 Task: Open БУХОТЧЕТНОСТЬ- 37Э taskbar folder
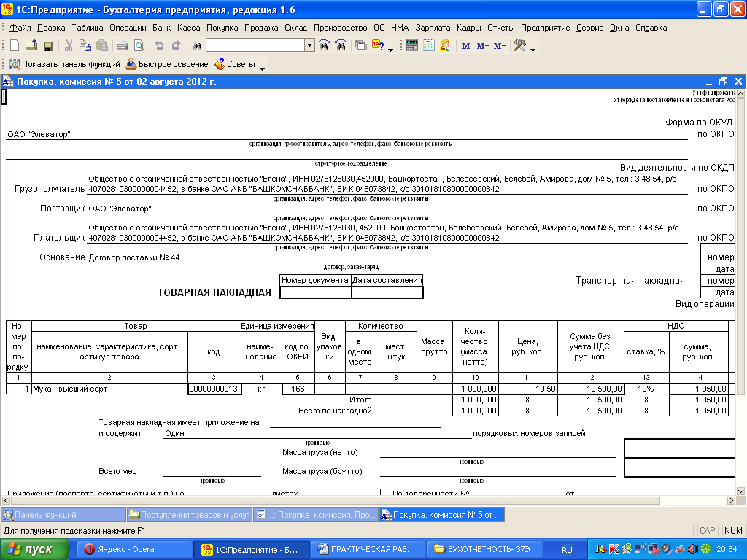(486, 550)
